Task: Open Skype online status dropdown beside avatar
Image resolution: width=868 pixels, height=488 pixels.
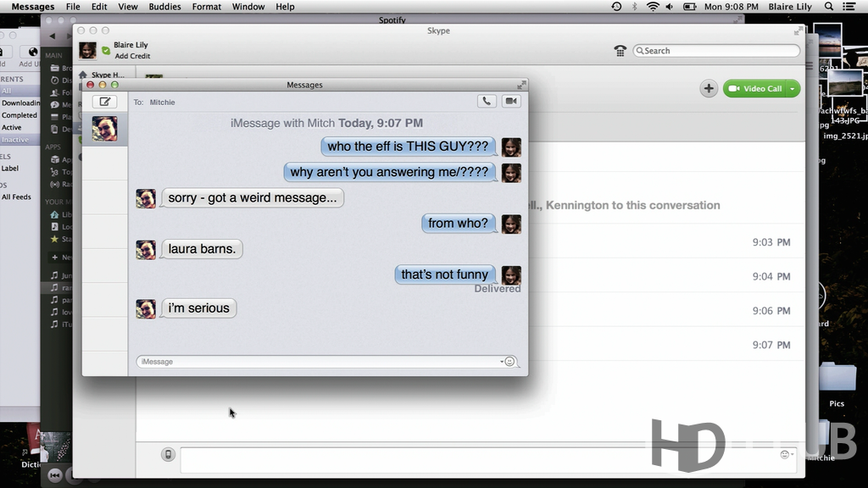Action: coord(105,51)
